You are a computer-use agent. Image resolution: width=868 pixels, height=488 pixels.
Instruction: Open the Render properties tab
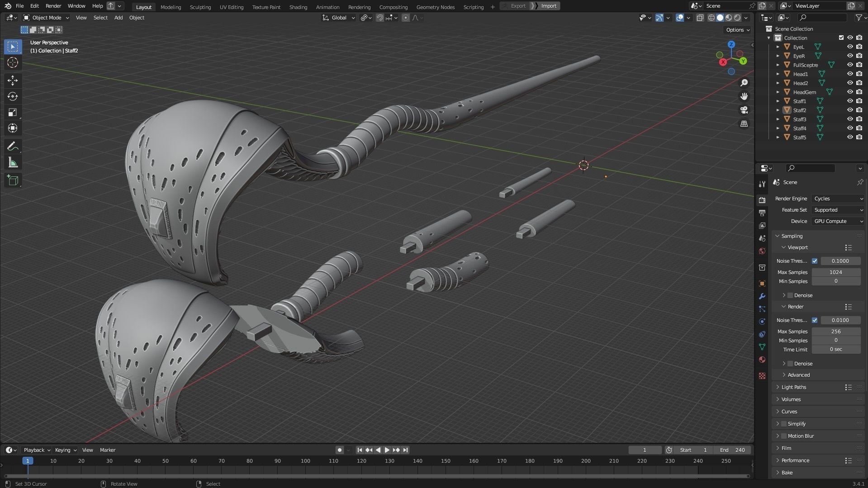point(762,200)
